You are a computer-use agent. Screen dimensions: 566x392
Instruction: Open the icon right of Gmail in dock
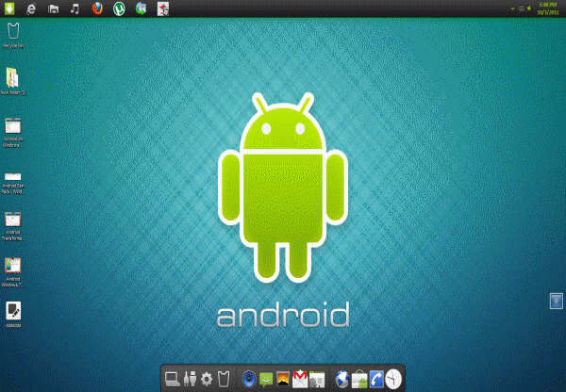tap(317, 380)
